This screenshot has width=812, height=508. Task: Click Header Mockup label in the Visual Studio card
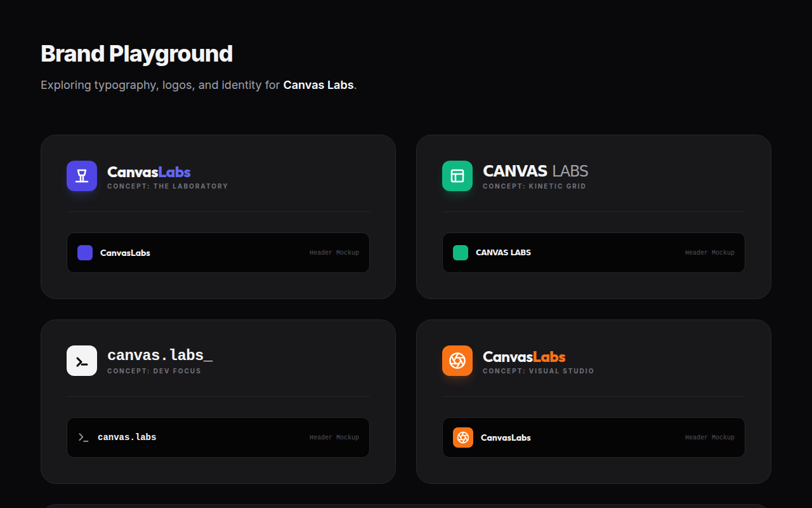click(x=710, y=438)
